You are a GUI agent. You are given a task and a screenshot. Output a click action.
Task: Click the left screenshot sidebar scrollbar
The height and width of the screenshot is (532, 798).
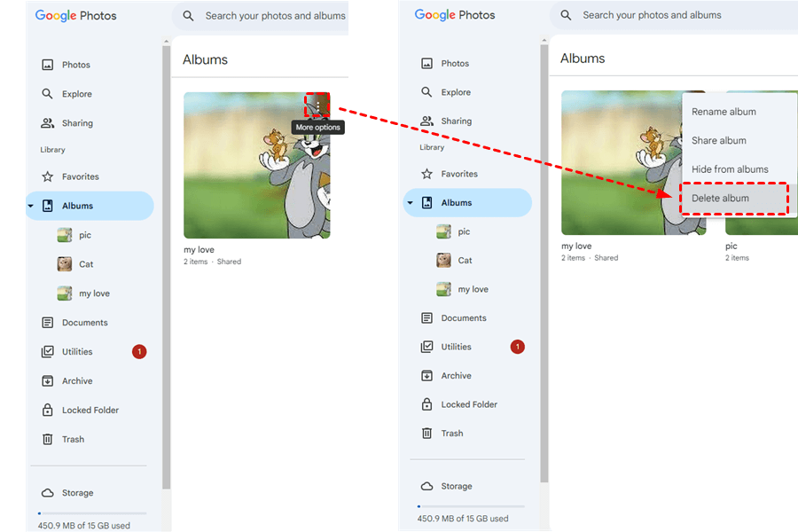pyautogui.click(x=167, y=267)
